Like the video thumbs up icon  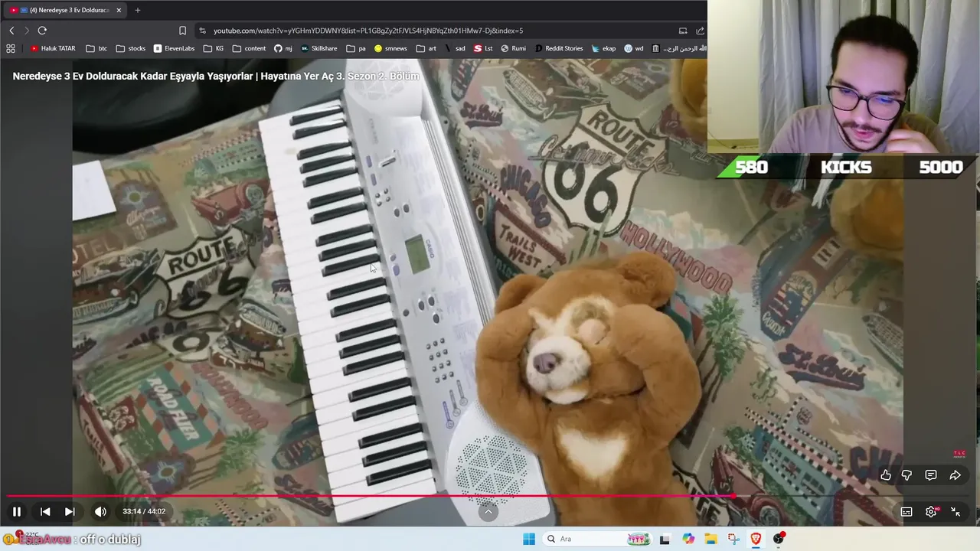pyautogui.click(x=886, y=475)
